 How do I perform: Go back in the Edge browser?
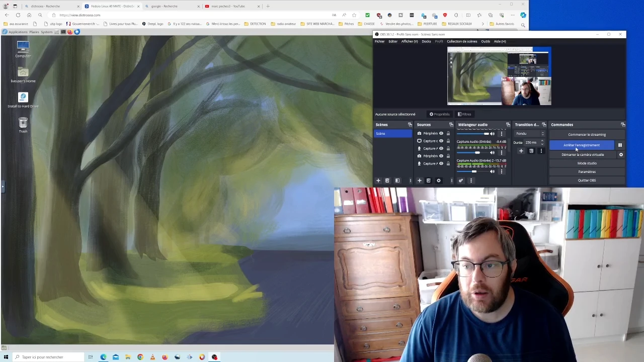6,15
